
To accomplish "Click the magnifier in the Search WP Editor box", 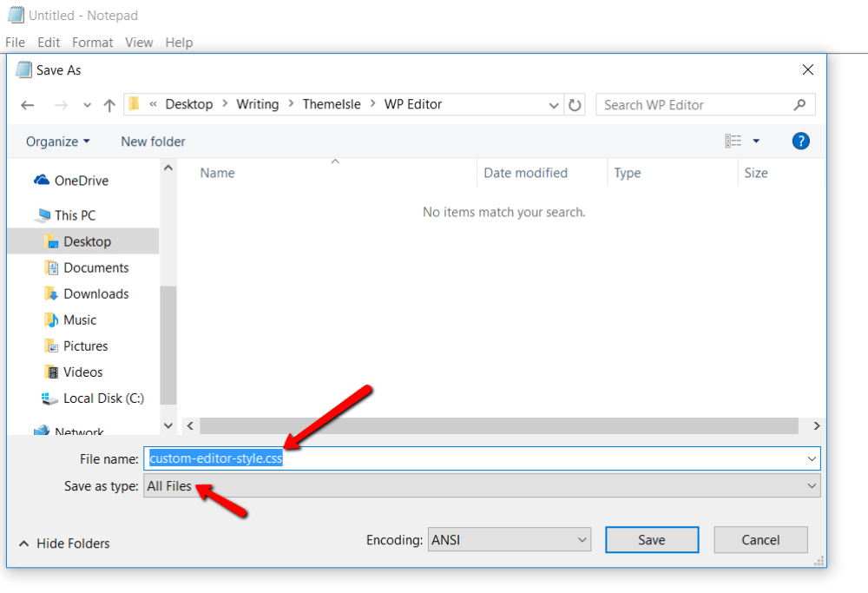I will tap(799, 103).
